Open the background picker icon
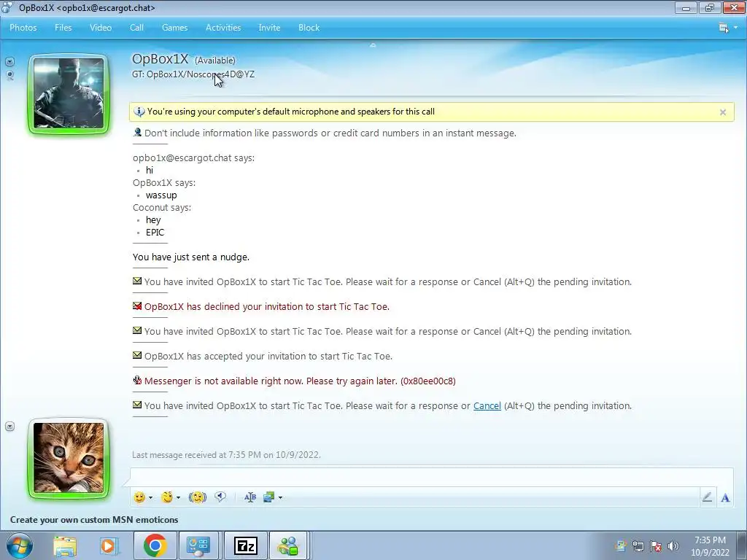Image resolution: width=747 pixels, height=560 pixels. click(269, 497)
